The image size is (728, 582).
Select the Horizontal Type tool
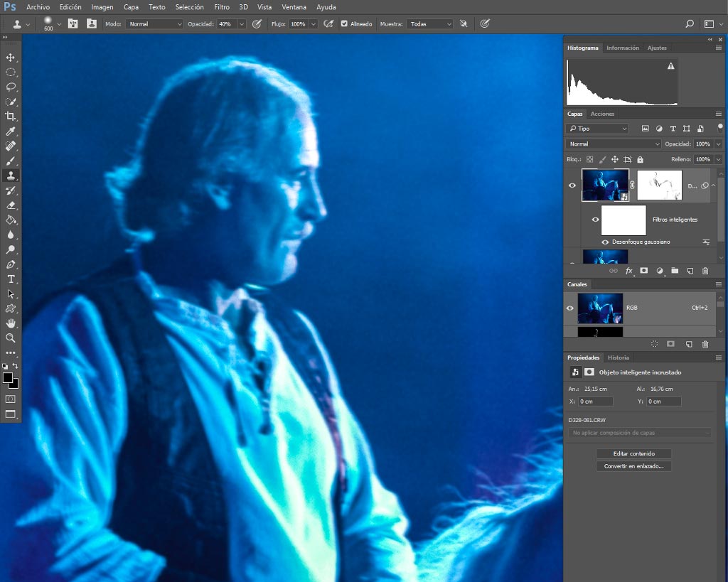pyautogui.click(x=10, y=279)
